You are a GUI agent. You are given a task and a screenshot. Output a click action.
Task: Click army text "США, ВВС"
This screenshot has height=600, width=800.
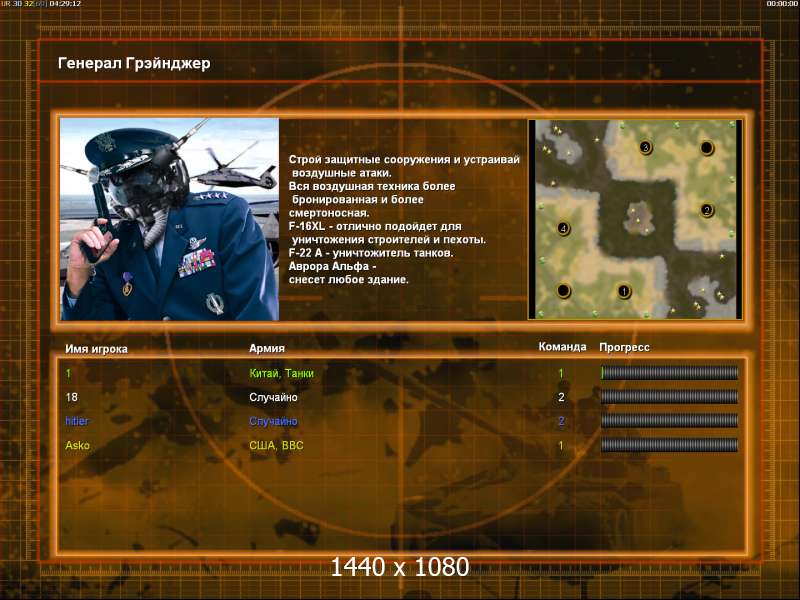[x=276, y=445]
